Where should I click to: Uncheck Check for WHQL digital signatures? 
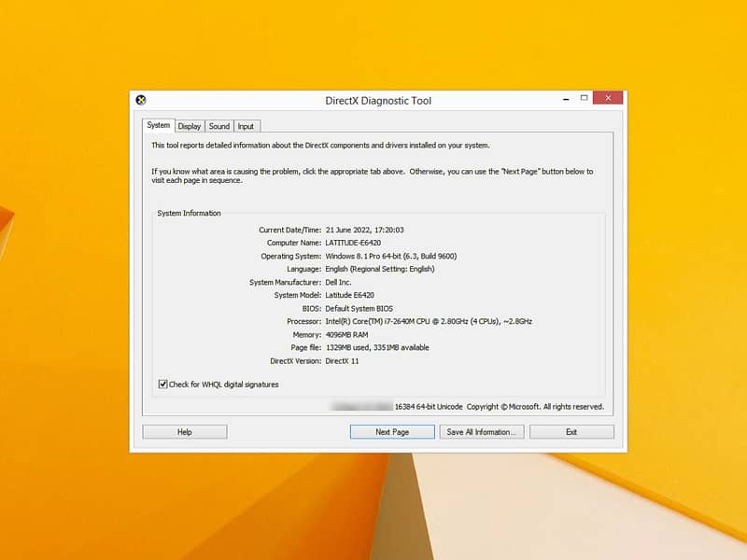tap(163, 384)
